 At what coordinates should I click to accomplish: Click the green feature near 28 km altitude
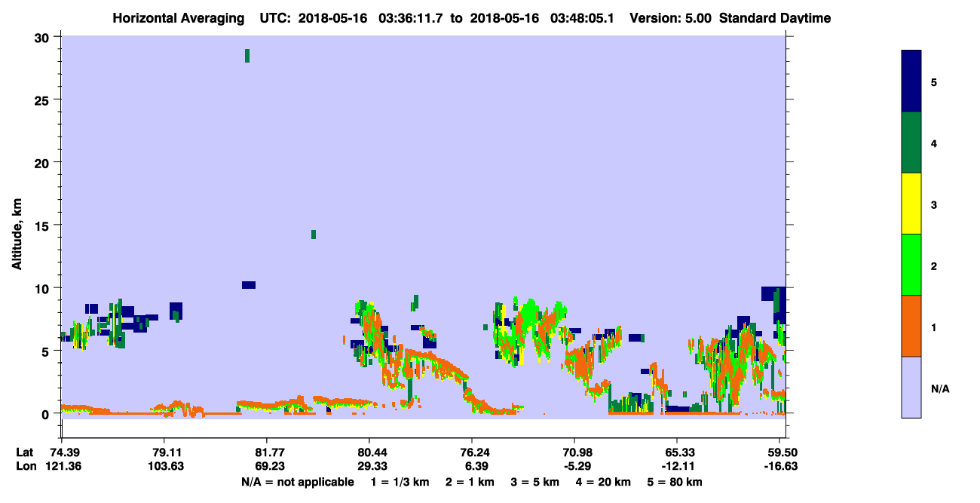[247, 56]
